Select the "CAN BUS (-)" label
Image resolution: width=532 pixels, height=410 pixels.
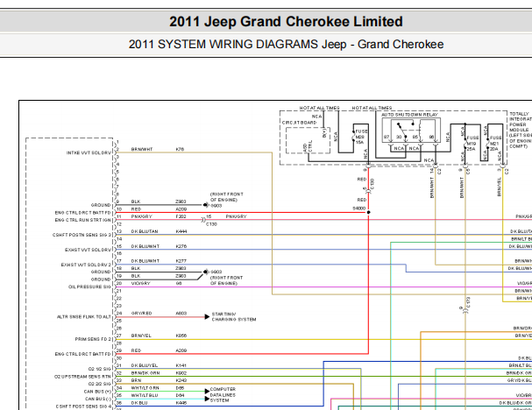(x=98, y=399)
